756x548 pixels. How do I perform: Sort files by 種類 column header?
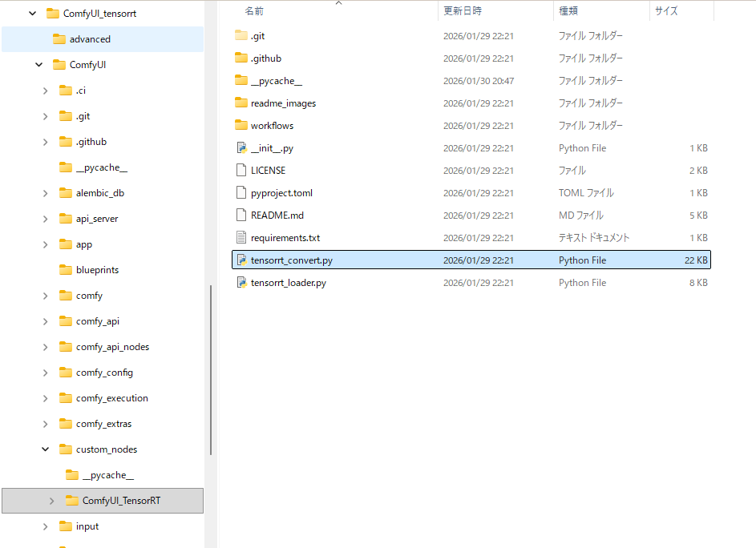coord(568,11)
